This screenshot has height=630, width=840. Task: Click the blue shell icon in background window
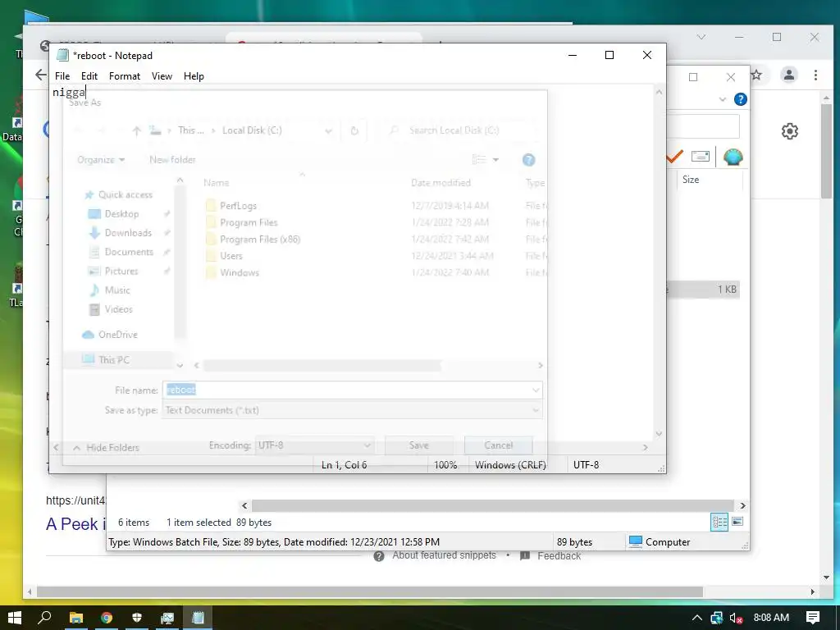[x=733, y=157]
